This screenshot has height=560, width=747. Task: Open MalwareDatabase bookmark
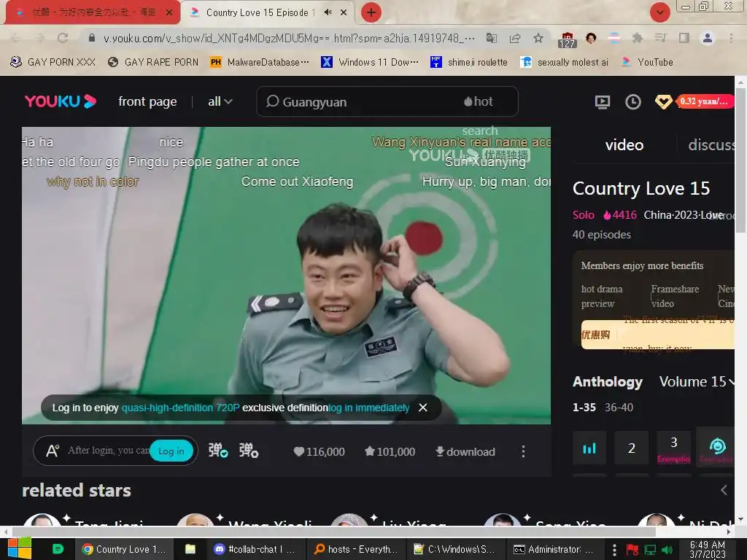[x=260, y=62]
